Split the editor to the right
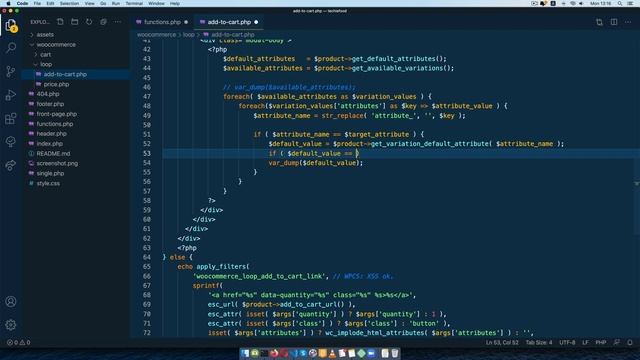 coord(614,22)
